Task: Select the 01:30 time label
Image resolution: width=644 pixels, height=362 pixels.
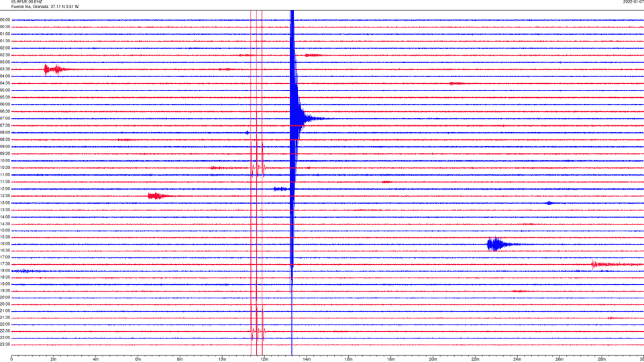Action: coord(5,41)
